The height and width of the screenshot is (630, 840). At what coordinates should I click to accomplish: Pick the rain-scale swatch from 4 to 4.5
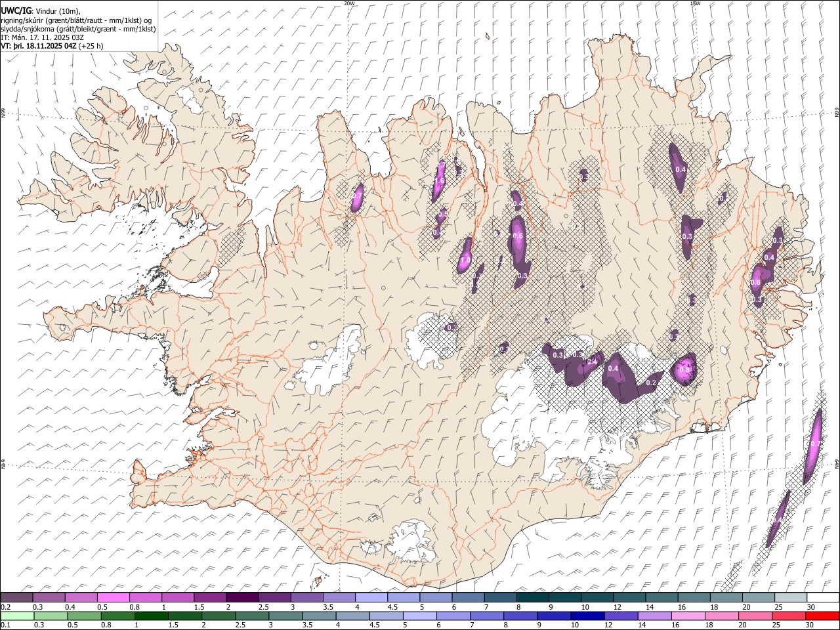tap(353, 616)
